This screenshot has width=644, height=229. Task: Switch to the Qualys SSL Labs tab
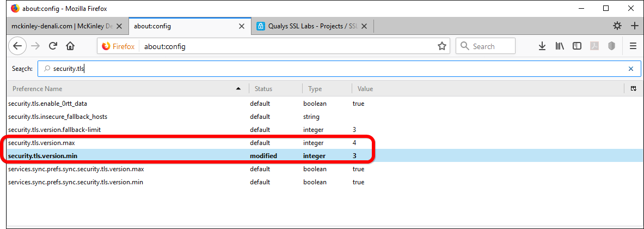point(307,26)
